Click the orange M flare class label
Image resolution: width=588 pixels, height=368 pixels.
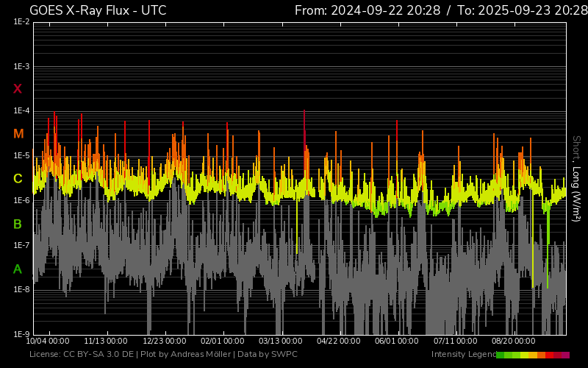[18, 134]
